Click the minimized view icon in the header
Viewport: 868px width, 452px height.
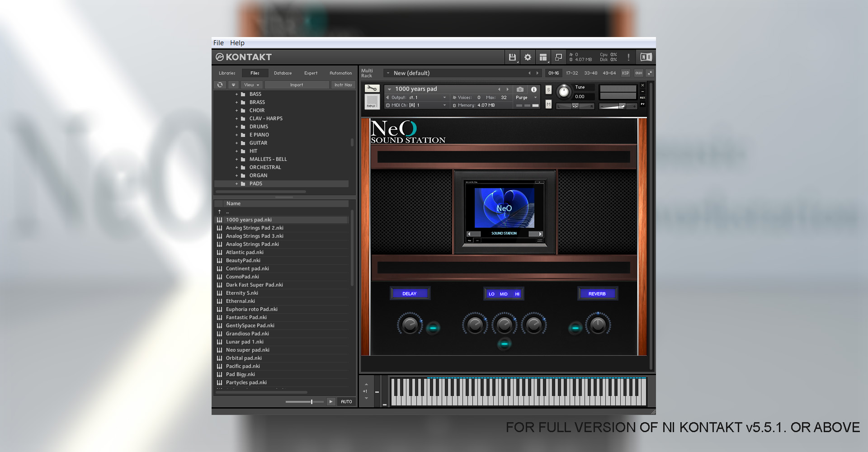pyautogui.click(x=558, y=57)
